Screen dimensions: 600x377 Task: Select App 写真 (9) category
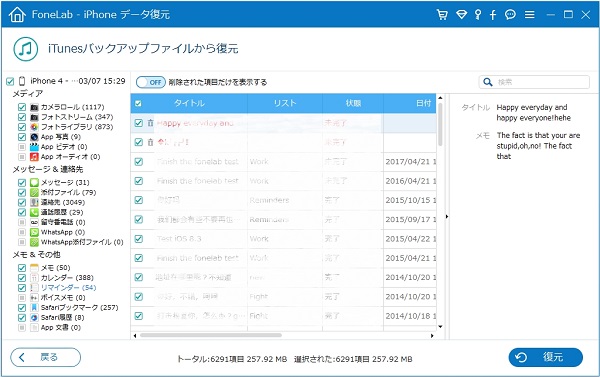pyautogui.click(x=61, y=137)
